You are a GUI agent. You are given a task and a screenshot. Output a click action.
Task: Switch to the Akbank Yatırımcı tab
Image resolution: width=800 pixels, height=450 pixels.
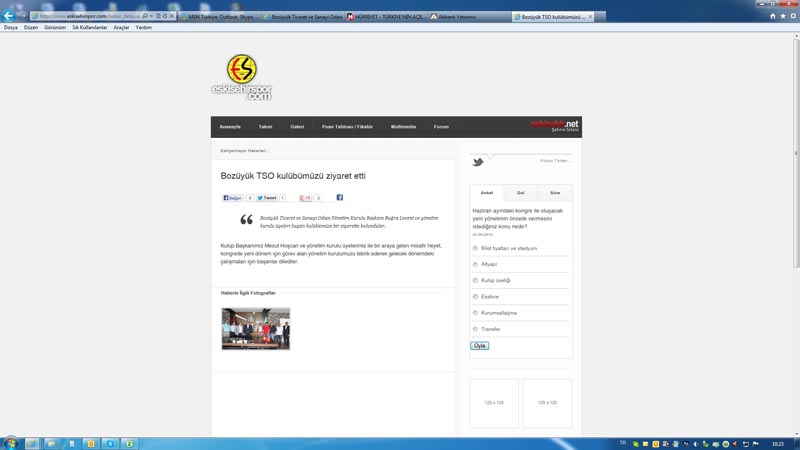coord(470,17)
